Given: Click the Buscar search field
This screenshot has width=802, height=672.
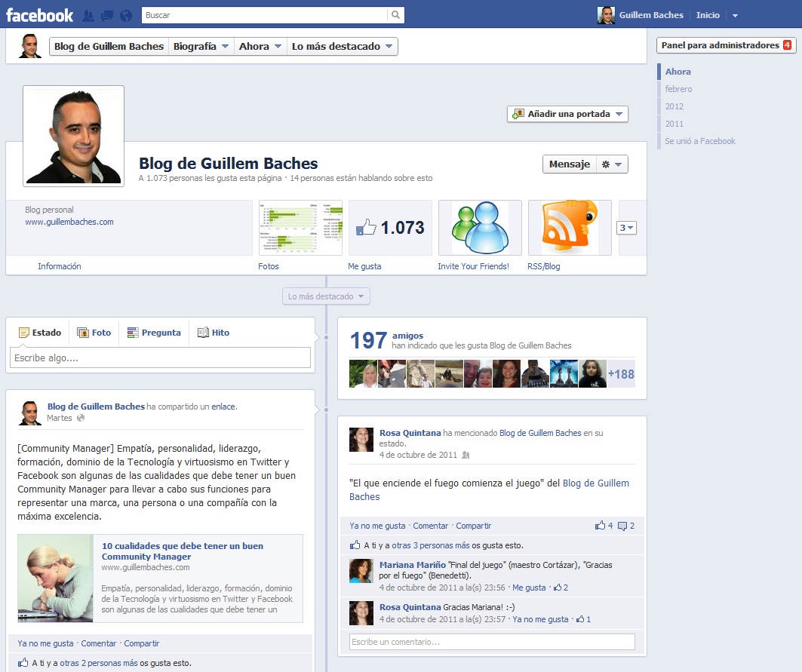Looking at the screenshot, I should click(x=264, y=15).
